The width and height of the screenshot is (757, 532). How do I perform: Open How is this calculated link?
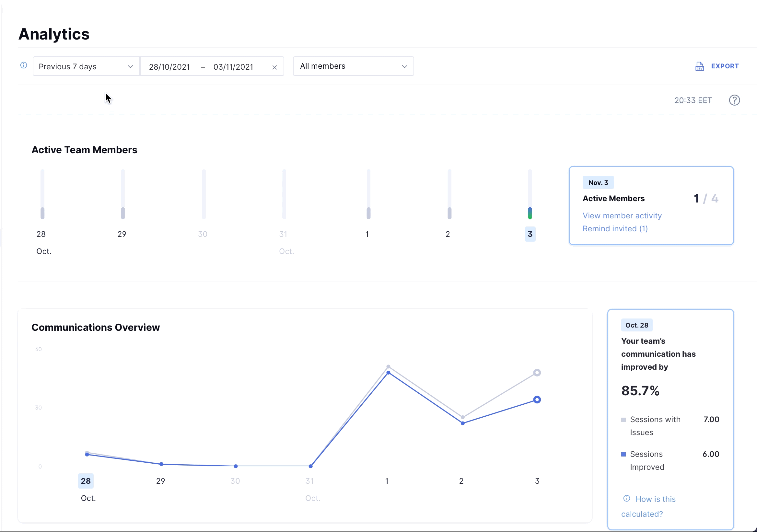(655, 499)
